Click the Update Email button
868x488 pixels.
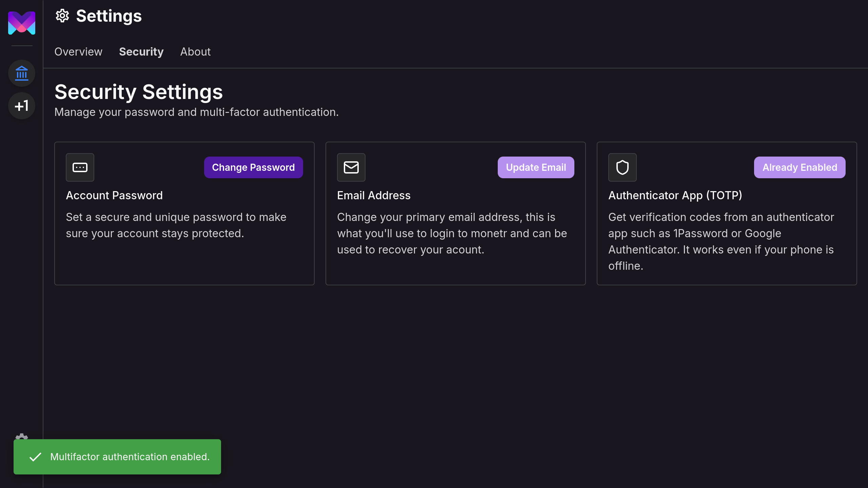click(536, 167)
